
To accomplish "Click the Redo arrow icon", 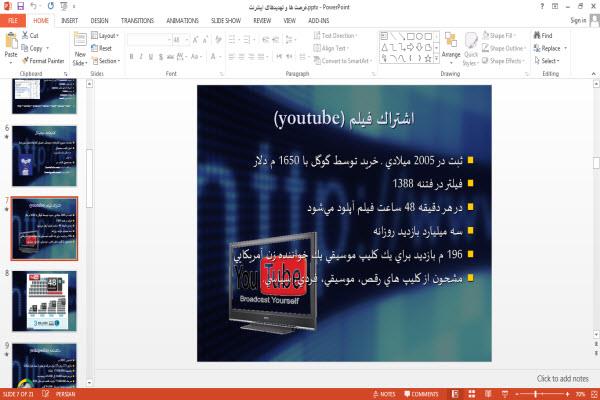I will 51,6.
